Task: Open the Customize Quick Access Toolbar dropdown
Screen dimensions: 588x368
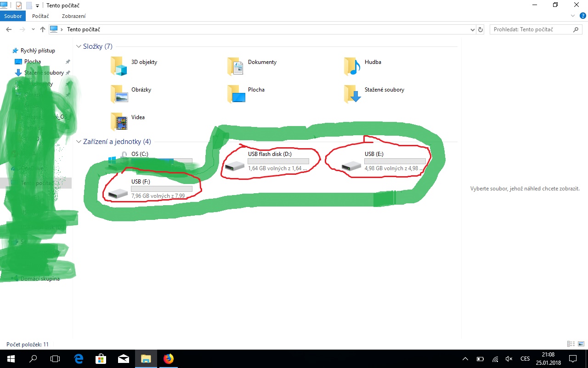Action: point(37,6)
